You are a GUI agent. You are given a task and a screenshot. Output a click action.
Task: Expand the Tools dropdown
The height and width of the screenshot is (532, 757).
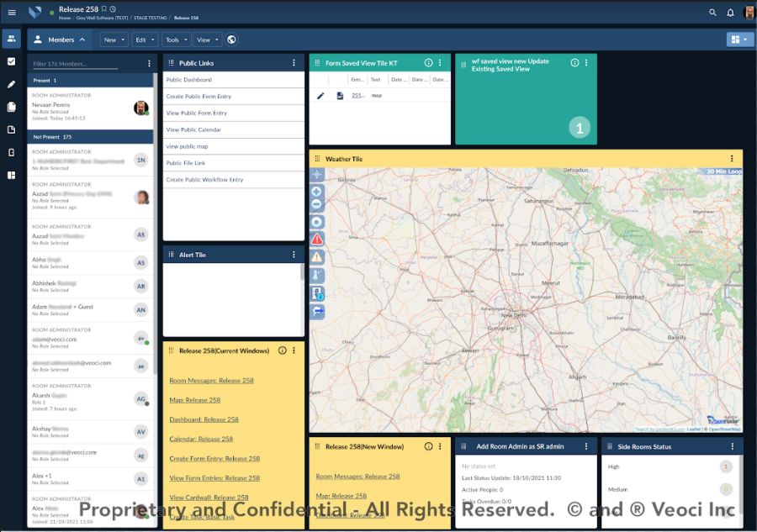click(x=176, y=40)
